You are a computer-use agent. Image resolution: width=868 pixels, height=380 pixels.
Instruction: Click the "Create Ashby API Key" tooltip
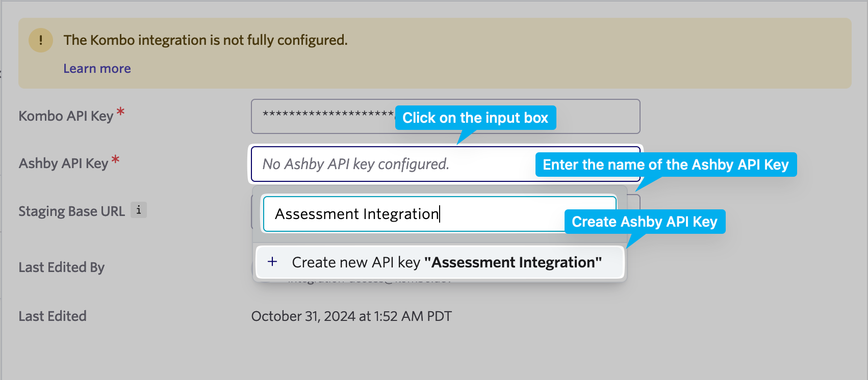(645, 222)
